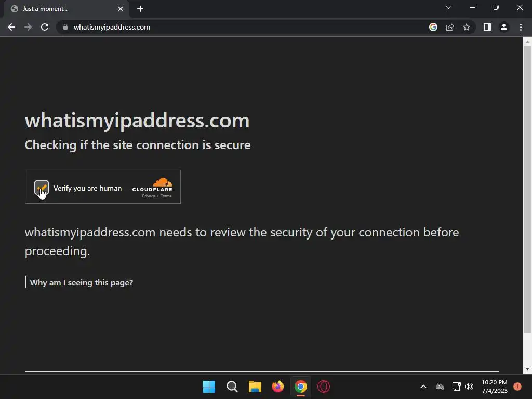Reload the current page
The width and height of the screenshot is (532, 399).
point(45,27)
